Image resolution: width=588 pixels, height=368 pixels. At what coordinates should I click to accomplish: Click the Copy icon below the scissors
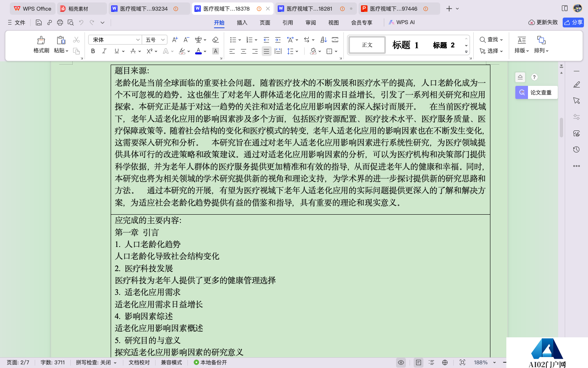coord(76,51)
